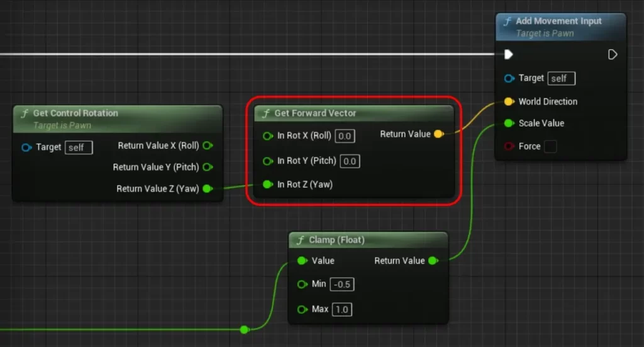Click the dark red Force boolean pin

[x=509, y=147]
